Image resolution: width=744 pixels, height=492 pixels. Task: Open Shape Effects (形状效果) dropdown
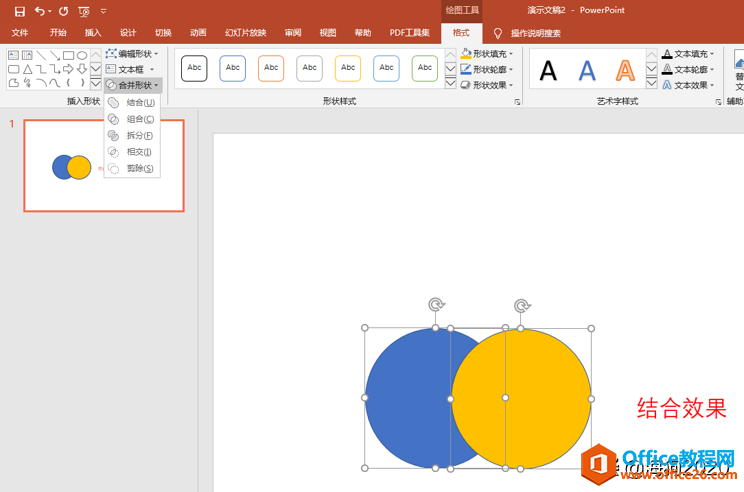pyautogui.click(x=487, y=85)
